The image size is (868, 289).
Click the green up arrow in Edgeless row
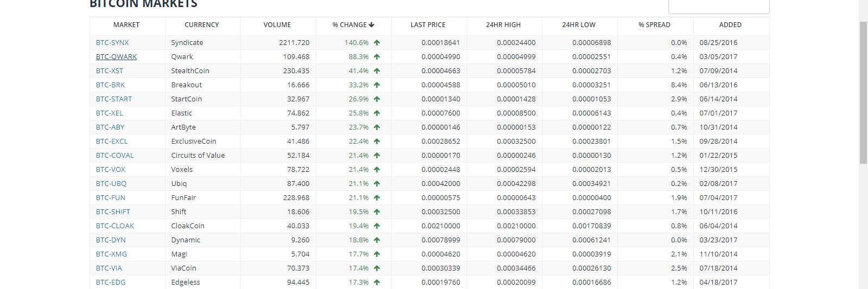point(376,282)
